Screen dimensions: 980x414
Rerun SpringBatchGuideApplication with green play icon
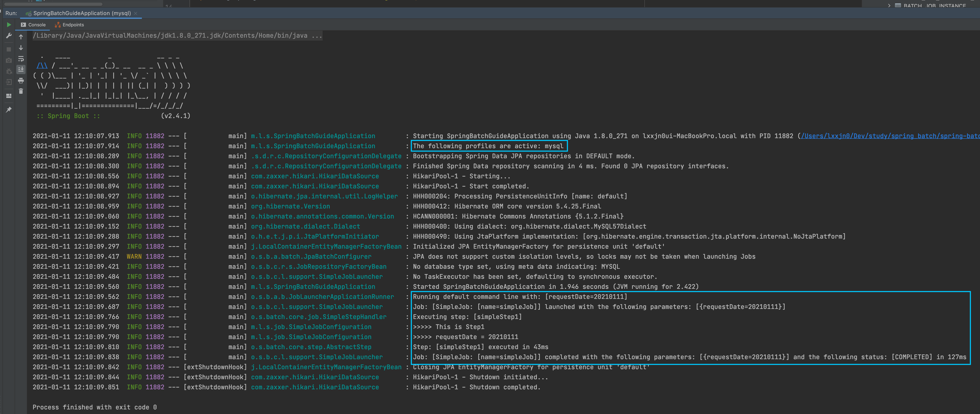(9, 25)
